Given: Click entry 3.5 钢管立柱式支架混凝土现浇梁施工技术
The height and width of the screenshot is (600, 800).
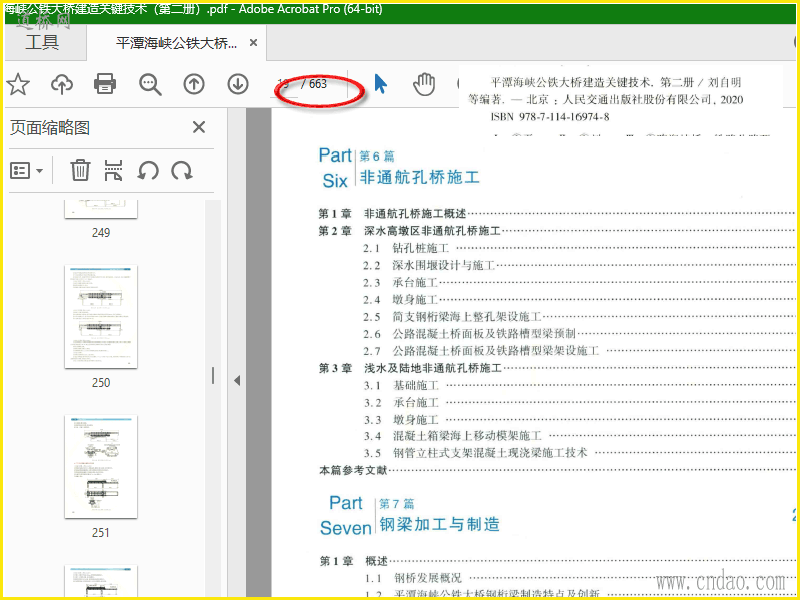Looking at the screenshot, I should pos(476,453).
